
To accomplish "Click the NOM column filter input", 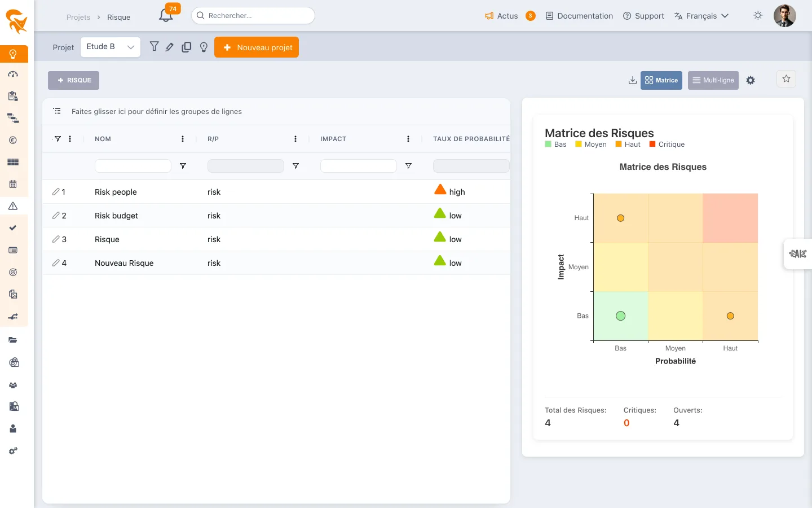I will click(133, 166).
